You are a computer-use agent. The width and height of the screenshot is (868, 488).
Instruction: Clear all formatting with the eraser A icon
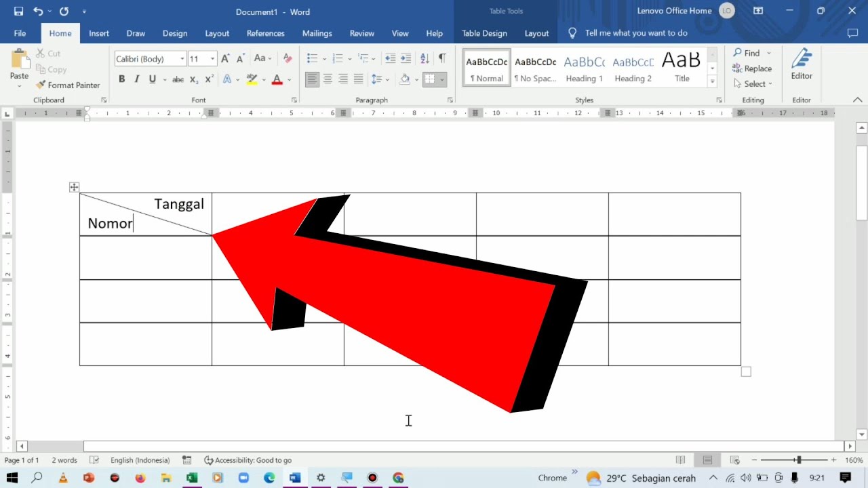click(x=288, y=59)
